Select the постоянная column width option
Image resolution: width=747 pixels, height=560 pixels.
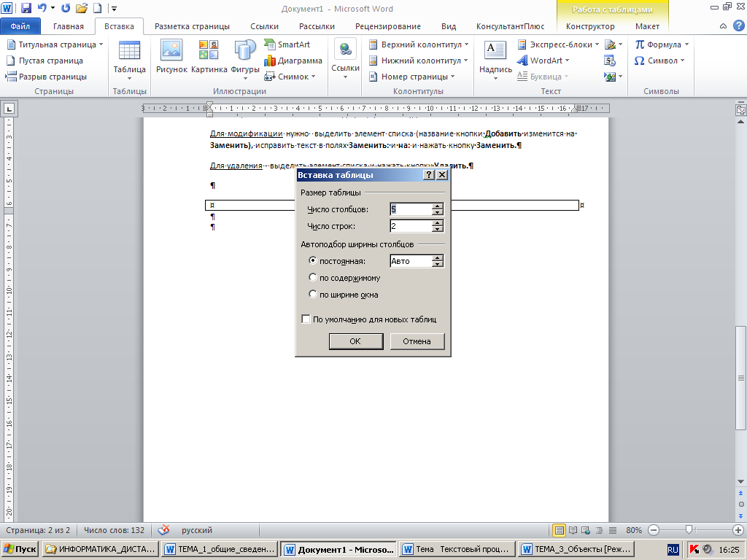[x=337, y=261]
